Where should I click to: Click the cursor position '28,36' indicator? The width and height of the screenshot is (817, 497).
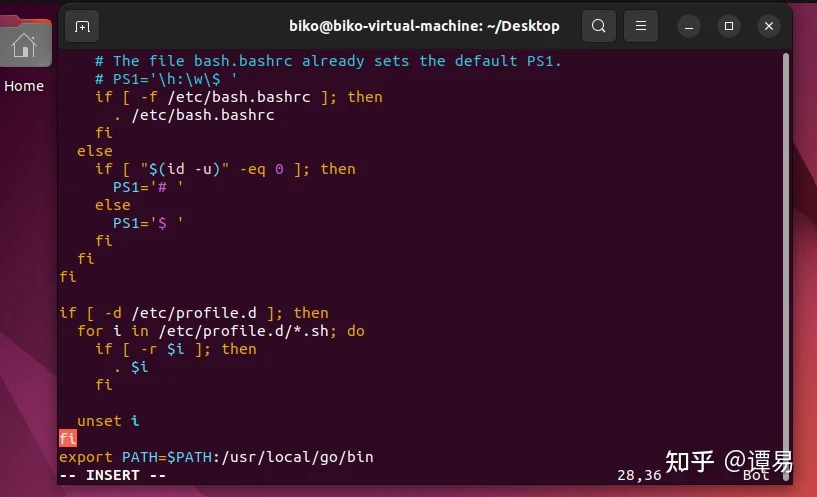[x=639, y=475]
